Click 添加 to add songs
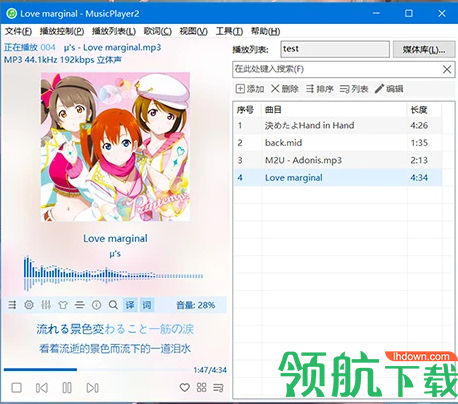 (x=250, y=89)
